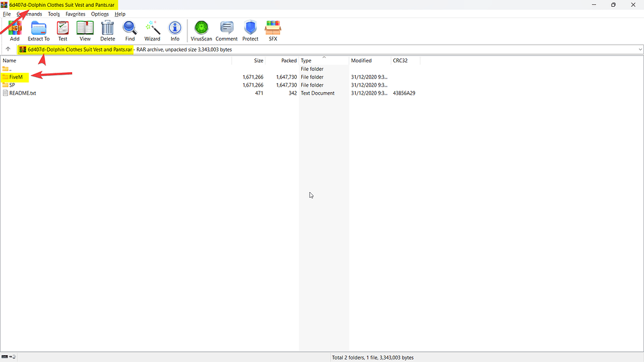
Task: Select the README.txt file
Action: (x=22, y=93)
